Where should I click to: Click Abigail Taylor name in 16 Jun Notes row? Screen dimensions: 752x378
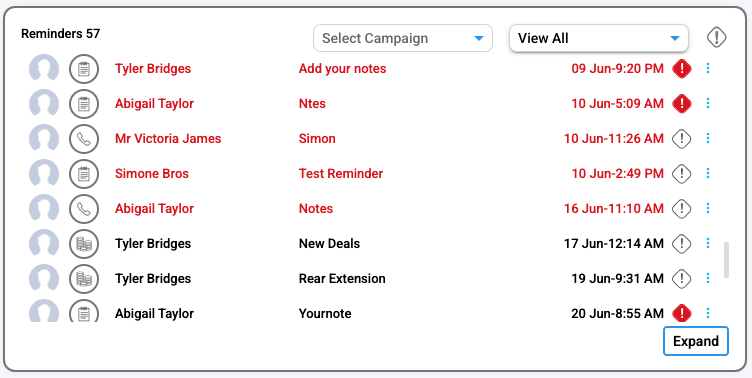tap(154, 209)
